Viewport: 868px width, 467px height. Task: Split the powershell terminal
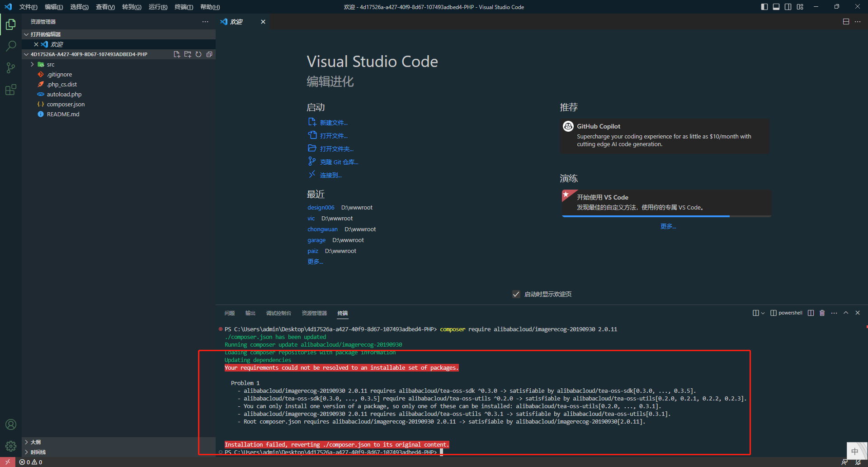(811, 313)
